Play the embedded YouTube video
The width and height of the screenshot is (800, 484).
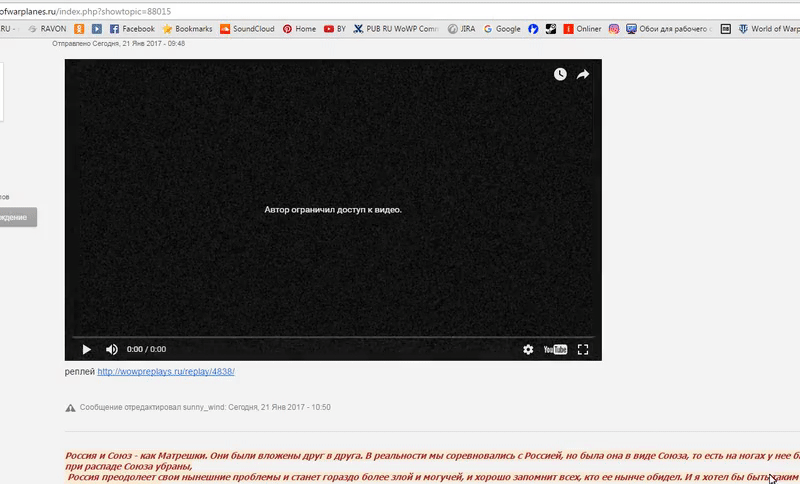[x=86, y=349]
